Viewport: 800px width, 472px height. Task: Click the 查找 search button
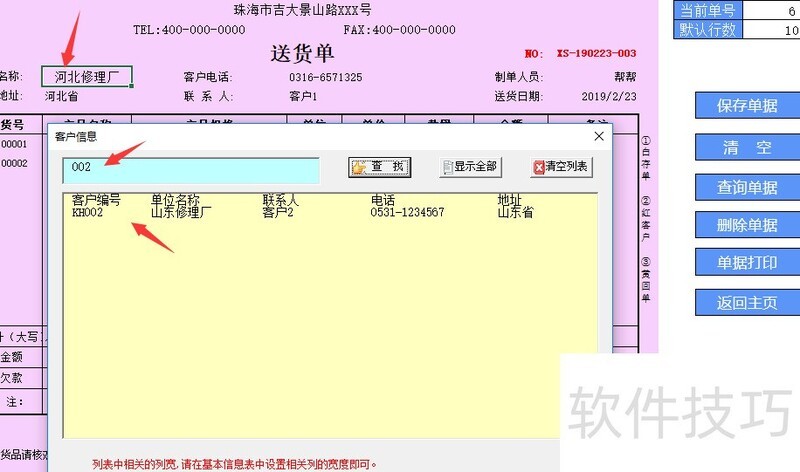[380, 167]
